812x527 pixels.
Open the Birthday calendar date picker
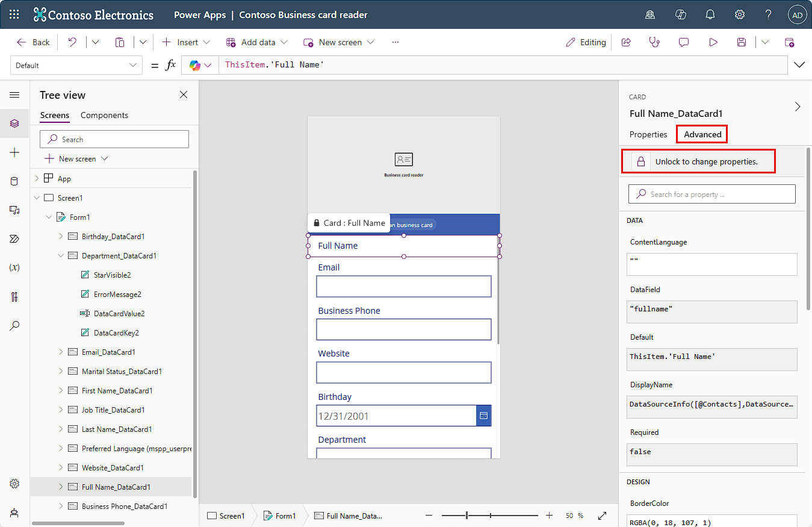(483, 416)
